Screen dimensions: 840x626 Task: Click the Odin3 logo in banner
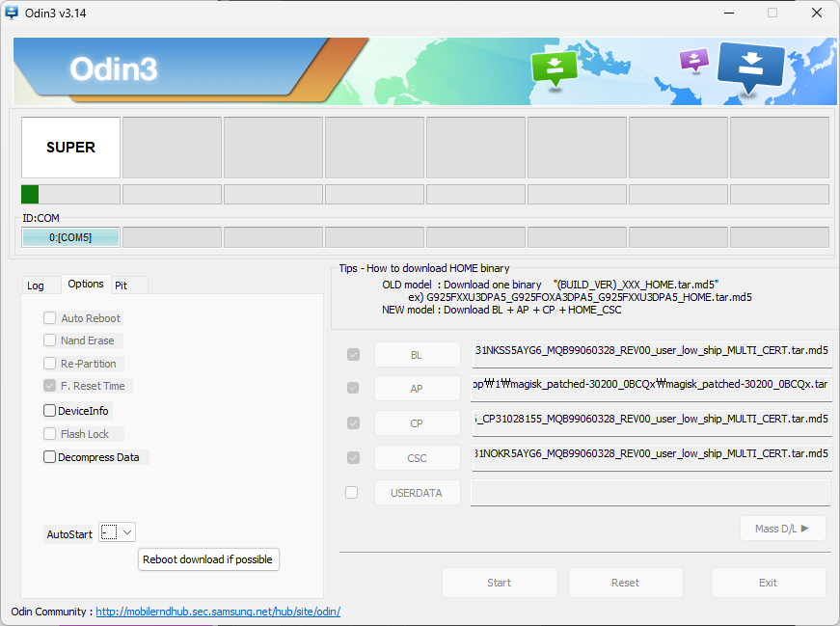pyautogui.click(x=114, y=69)
